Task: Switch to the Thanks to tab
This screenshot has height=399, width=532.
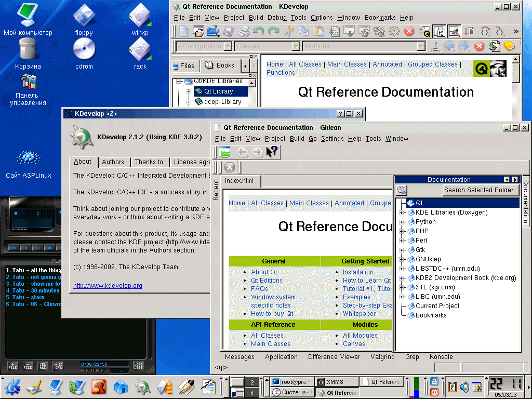Action: (149, 162)
